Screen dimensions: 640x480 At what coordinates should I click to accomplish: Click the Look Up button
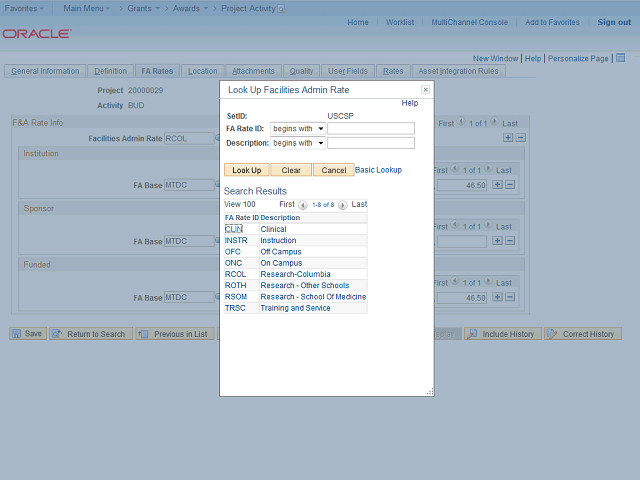click(x=247, y=170)
